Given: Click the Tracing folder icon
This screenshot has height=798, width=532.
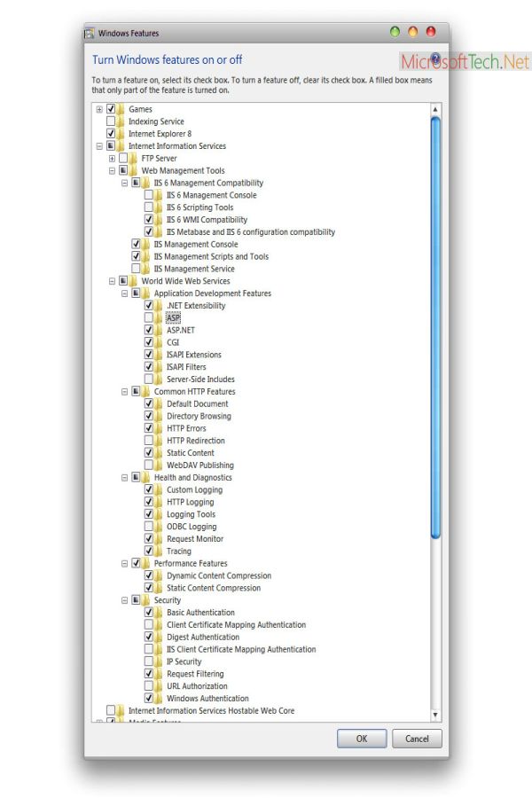Looking at the screenshot, I should tap(159, 551).
